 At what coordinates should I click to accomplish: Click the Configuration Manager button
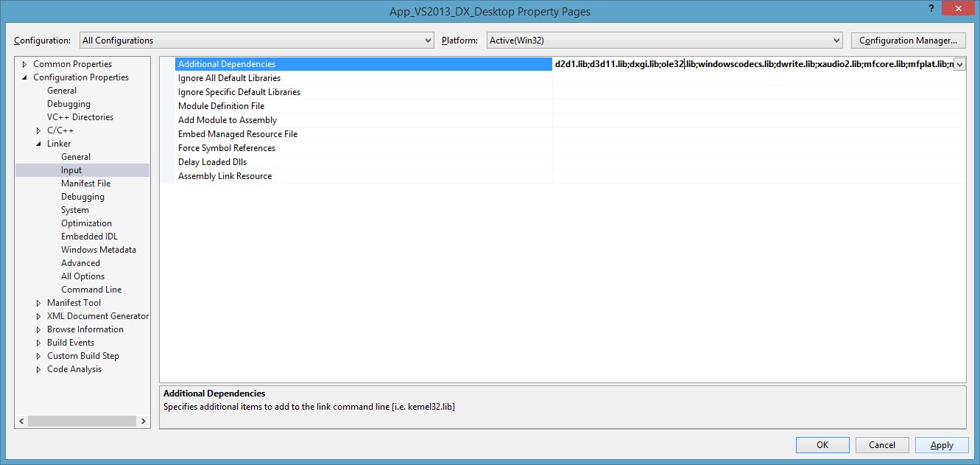pos(908,41)
